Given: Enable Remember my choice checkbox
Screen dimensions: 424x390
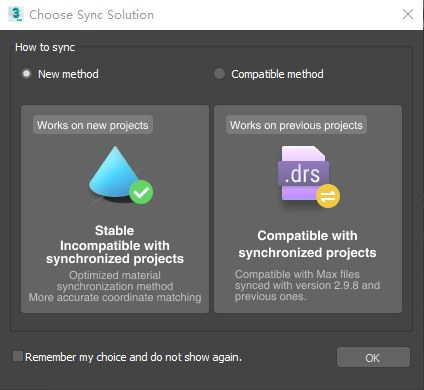Looking at the screenshot, I should point(18,356).
